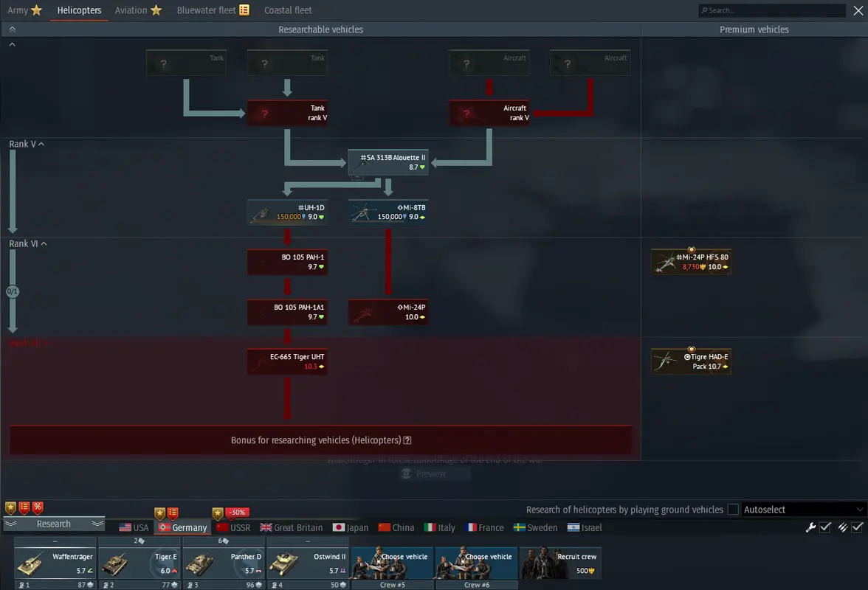This screenshot has height=590, width=868.
Task: Toggle auto ammo refill checkbox
Action: coord(857,527)
